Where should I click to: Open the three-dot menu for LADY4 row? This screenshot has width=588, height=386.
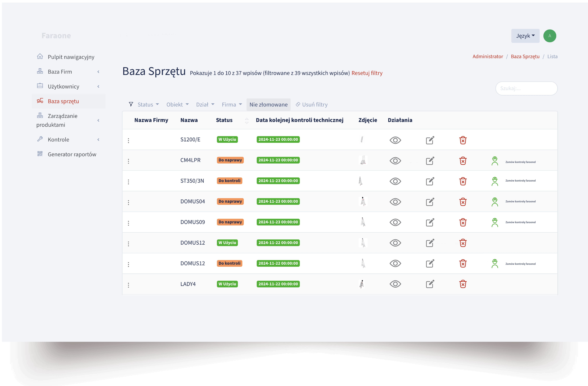[x=128, y=285]
